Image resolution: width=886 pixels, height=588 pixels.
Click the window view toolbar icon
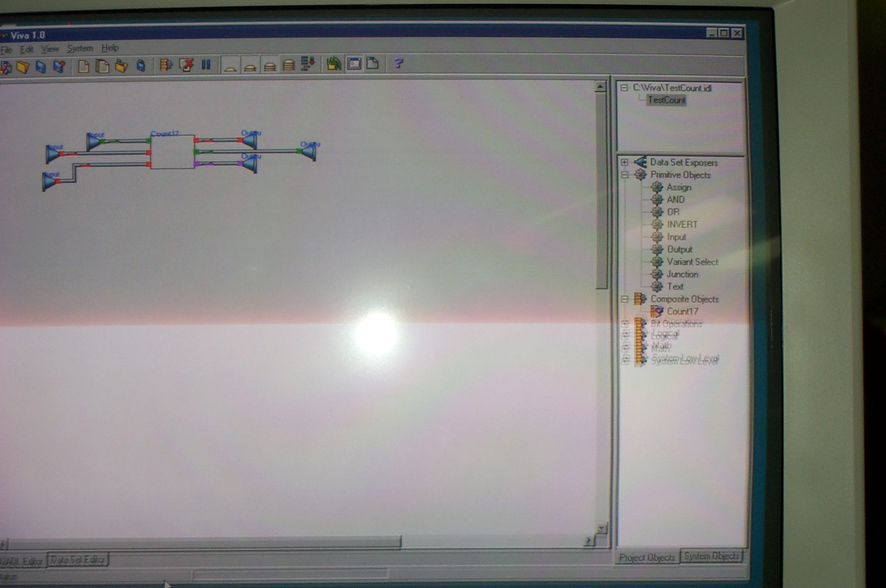[354, 64]
